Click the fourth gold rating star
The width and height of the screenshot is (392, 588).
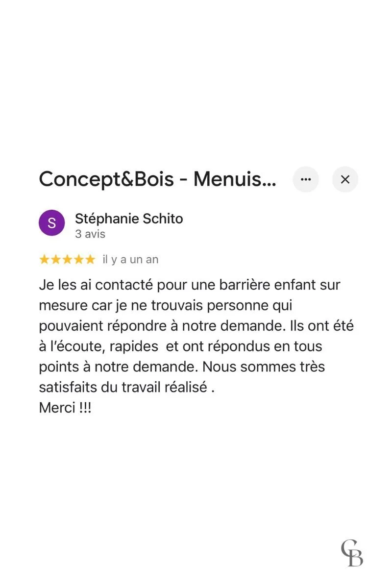pyautogui.click(x=78, y=259)
